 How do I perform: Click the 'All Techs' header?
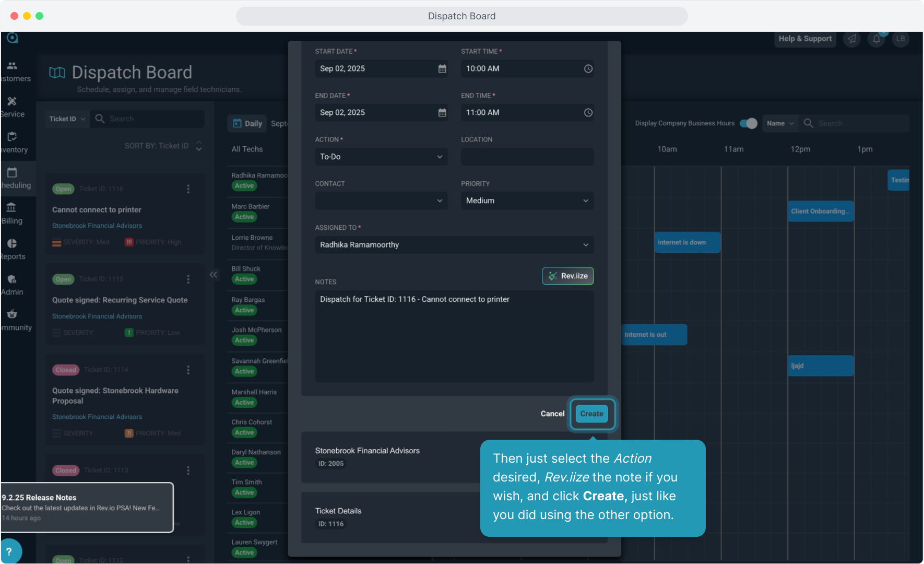(x=247, y=149)
